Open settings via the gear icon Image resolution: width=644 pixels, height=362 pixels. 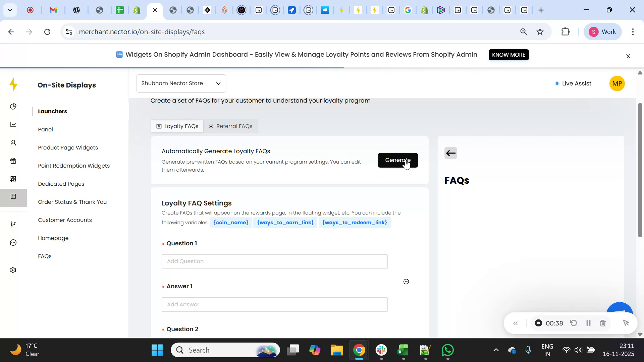click(13, 270)
